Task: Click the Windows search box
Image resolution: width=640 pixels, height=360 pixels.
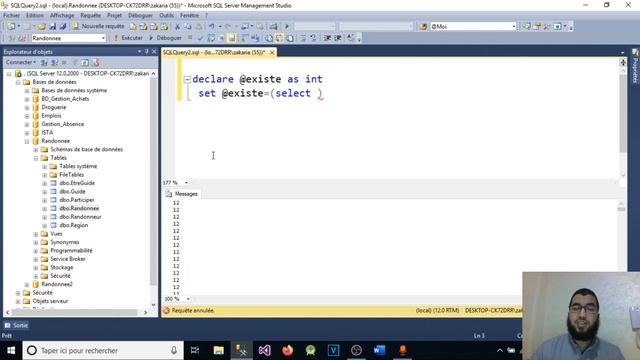Action: 103,351
